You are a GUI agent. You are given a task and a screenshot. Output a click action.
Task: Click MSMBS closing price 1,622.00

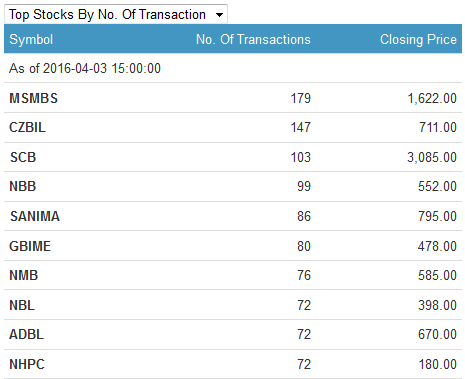point(432,98)
